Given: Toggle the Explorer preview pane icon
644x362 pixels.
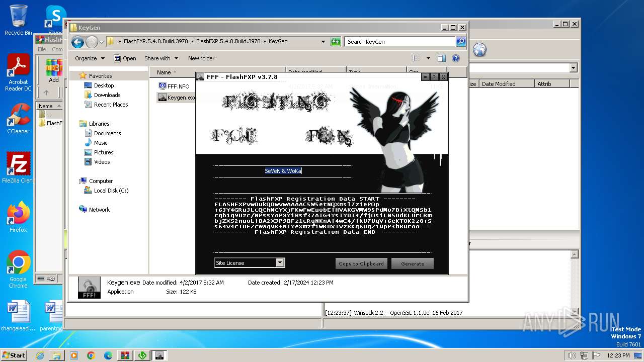Looking at the screenshot, I should pos(441,58).
